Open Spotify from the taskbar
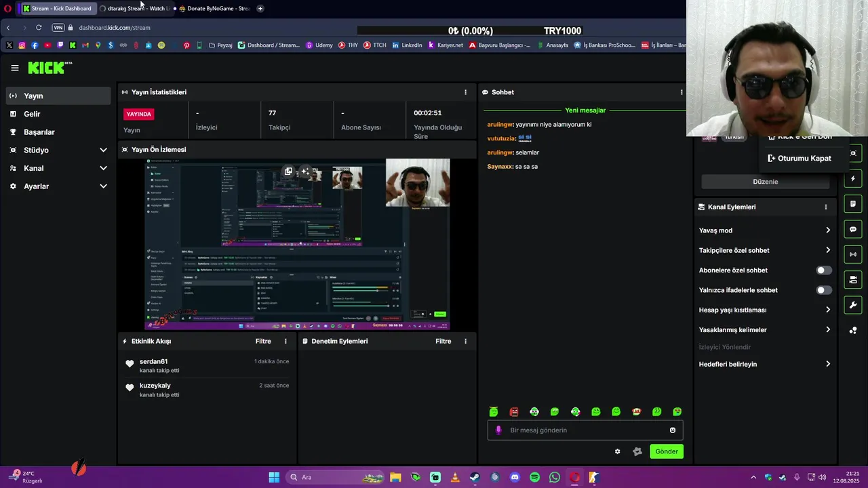This screenshot has height=488, width=868. [x=534, y=477]
